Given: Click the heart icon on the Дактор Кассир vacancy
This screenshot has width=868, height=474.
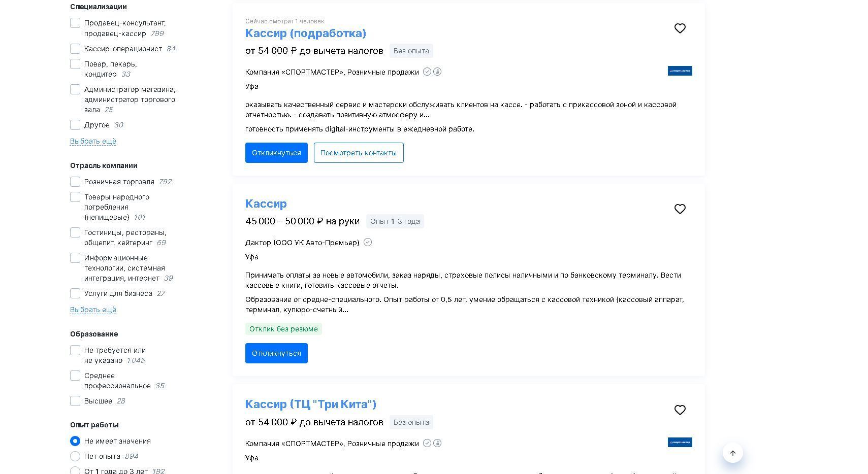Looking at the screenshot, I should pyautogui.click(x=680, y=209).
